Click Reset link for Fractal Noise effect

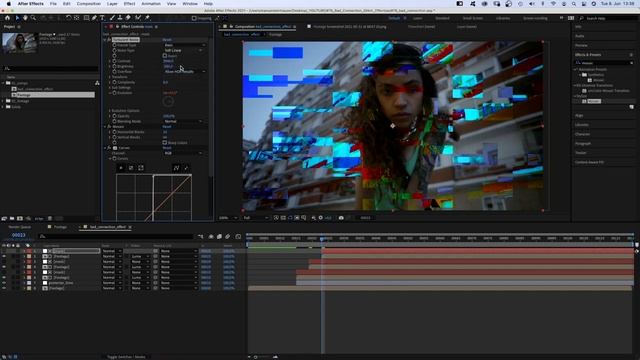pos(167,40)
